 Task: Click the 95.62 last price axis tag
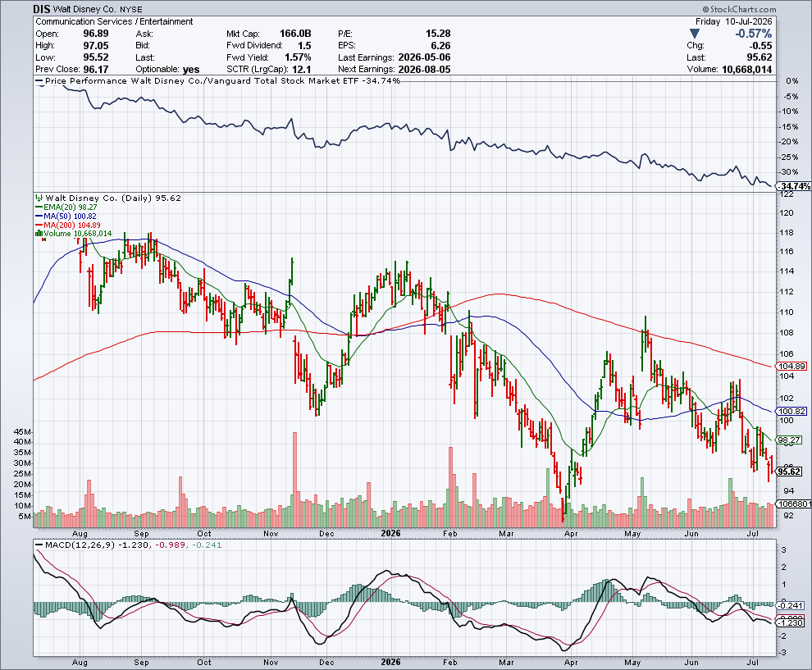(790, 472)
